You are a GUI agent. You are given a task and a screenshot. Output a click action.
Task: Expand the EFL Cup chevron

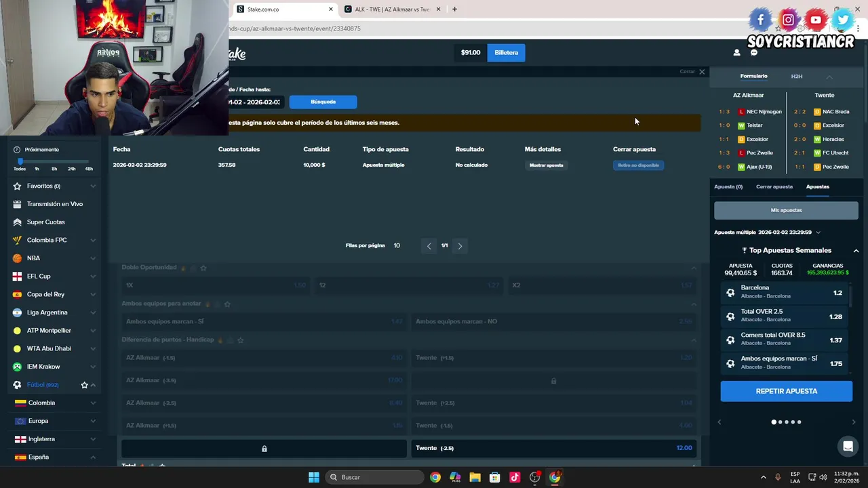click(93, 277)
